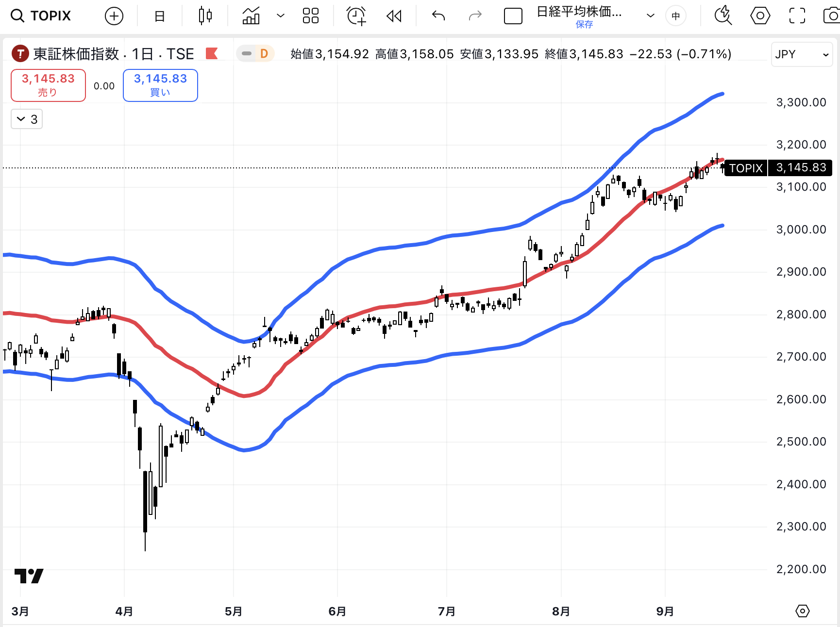Click the open value 始値3,154.92
840x627 pixels.
pyautogui.click(x=330, y=54)
